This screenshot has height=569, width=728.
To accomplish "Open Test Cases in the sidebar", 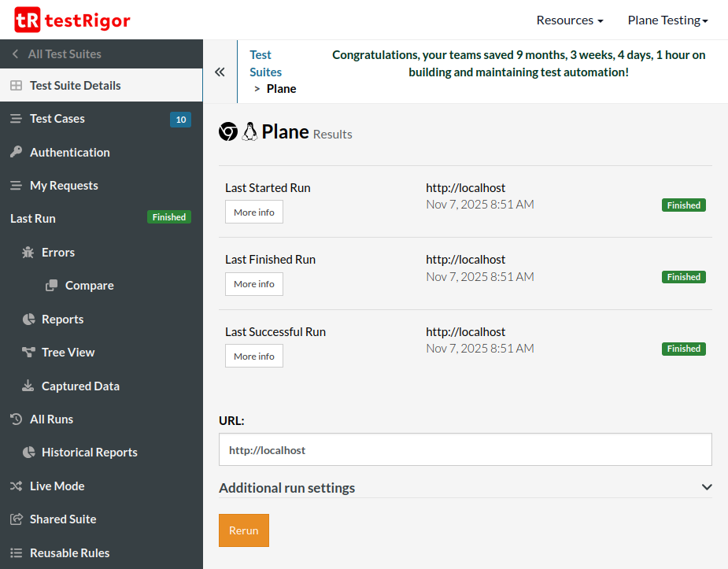I will (57, 119).
